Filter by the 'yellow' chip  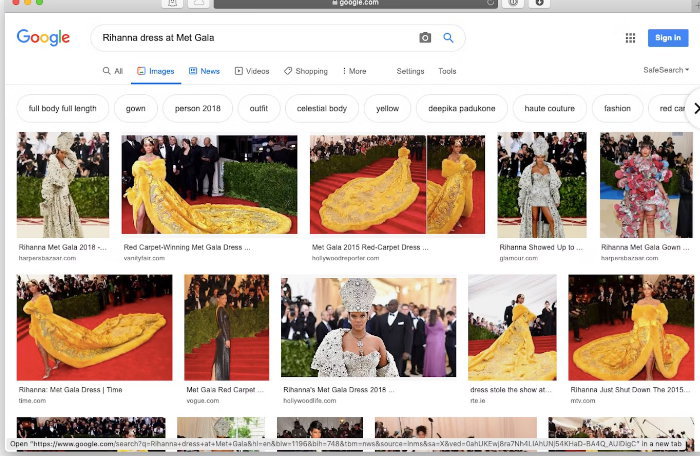(388, 108)
